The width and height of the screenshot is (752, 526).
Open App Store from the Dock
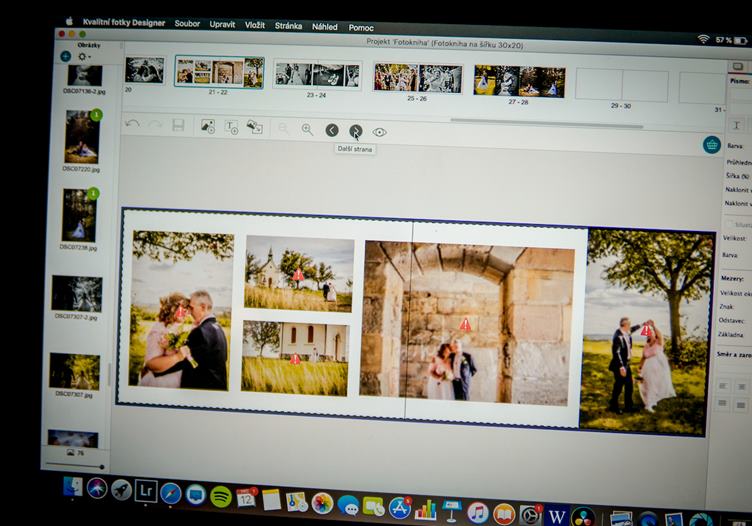point(400,508)
